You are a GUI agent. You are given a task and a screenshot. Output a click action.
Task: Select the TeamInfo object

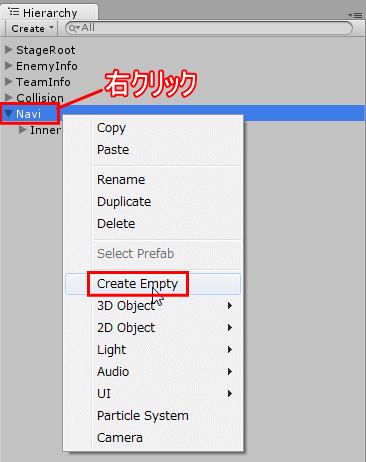[x=43, y=82]
